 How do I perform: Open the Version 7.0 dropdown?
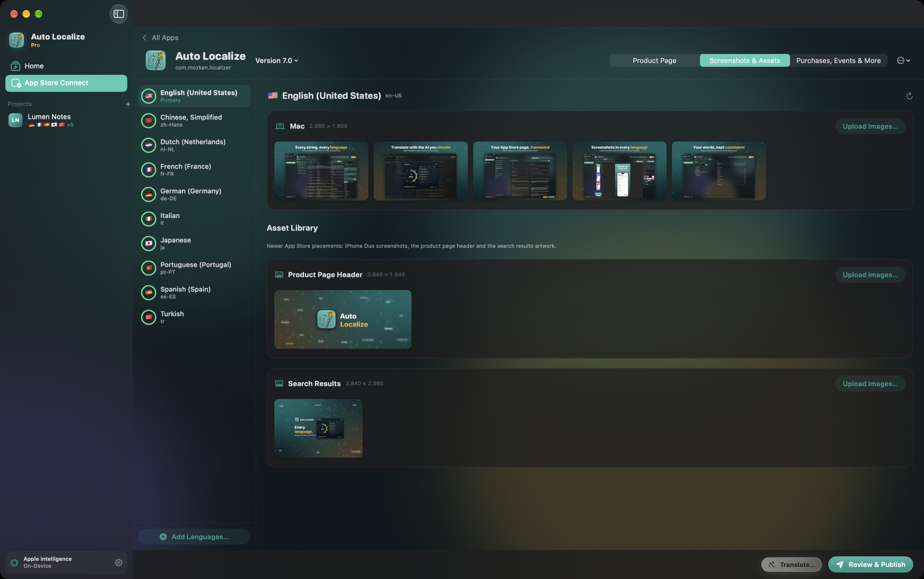[x=277, y=60]
